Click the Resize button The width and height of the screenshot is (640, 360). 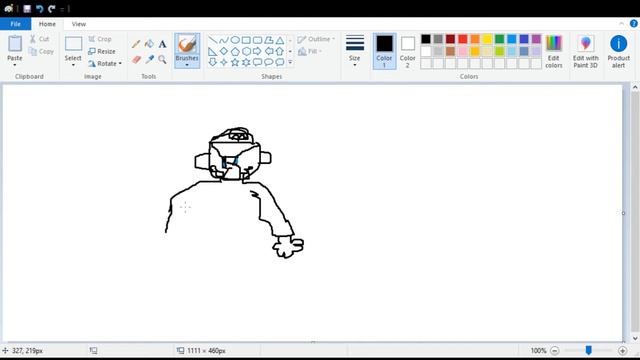102,51
